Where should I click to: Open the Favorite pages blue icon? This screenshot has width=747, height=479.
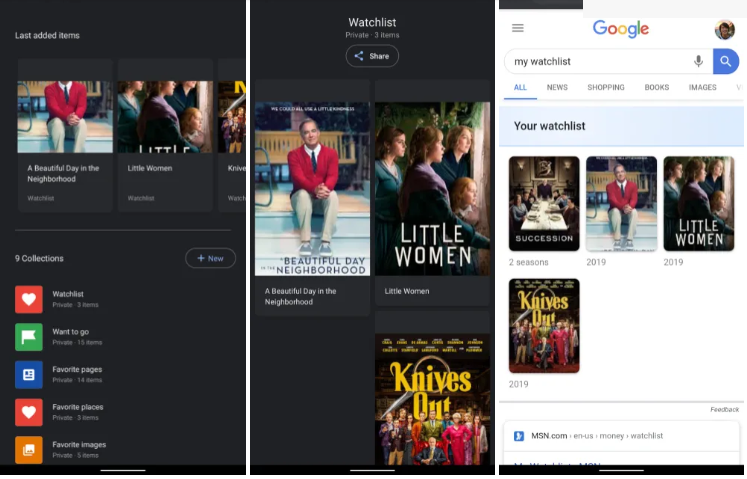(29, 375)
